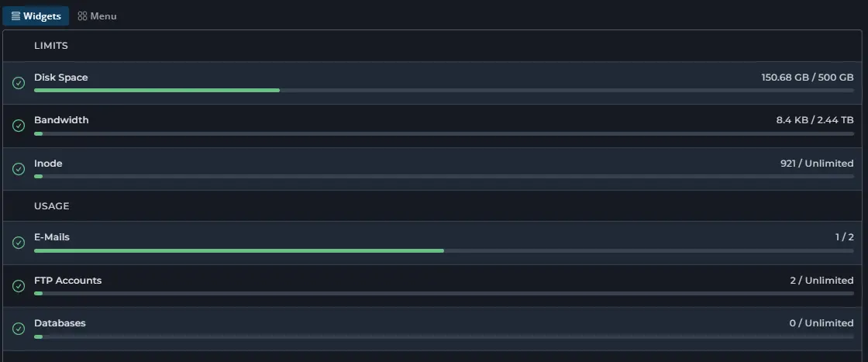The width and height of the screenshot is (868, 362).
Task: Click the USAGE section header
Action: coord(52,206)
